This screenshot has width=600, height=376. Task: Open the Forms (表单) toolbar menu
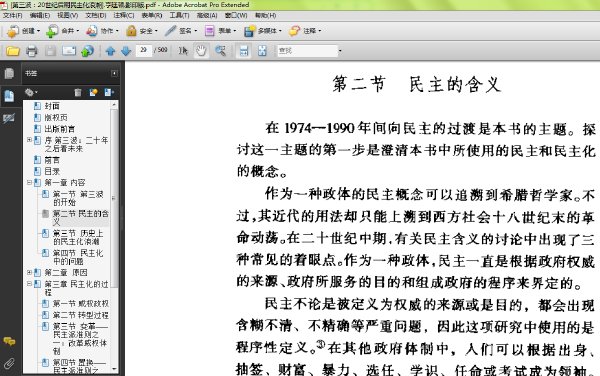click(x=220, y=31)
